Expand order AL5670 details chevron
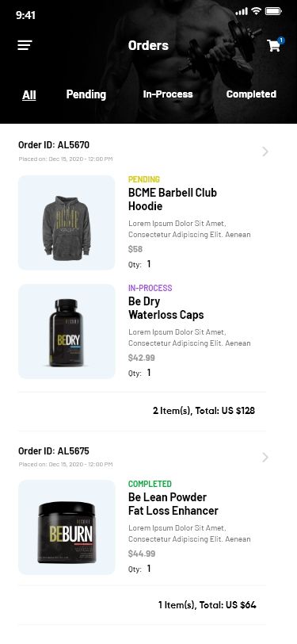Screen dimensions: 297x644 (265, 151)
